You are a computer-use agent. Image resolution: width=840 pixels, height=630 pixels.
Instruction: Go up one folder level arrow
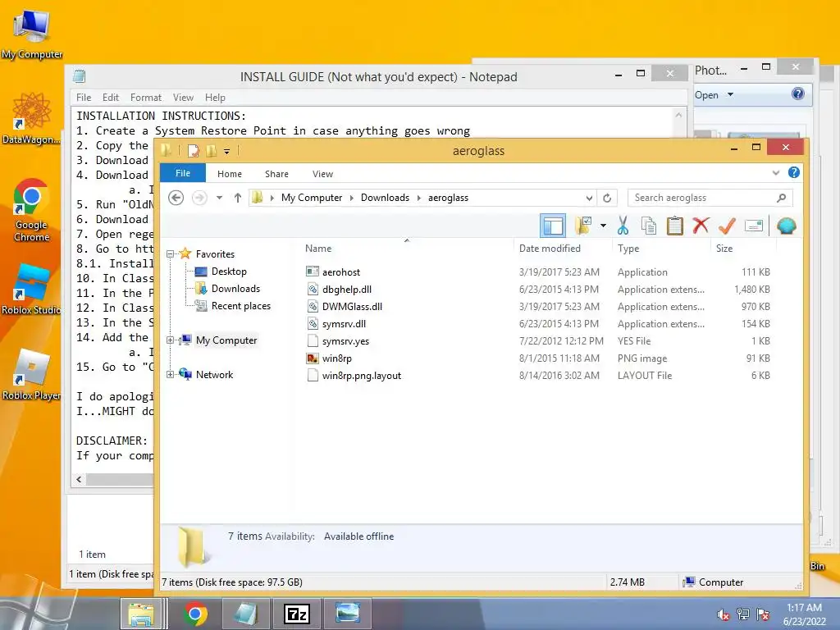(238, 198)
